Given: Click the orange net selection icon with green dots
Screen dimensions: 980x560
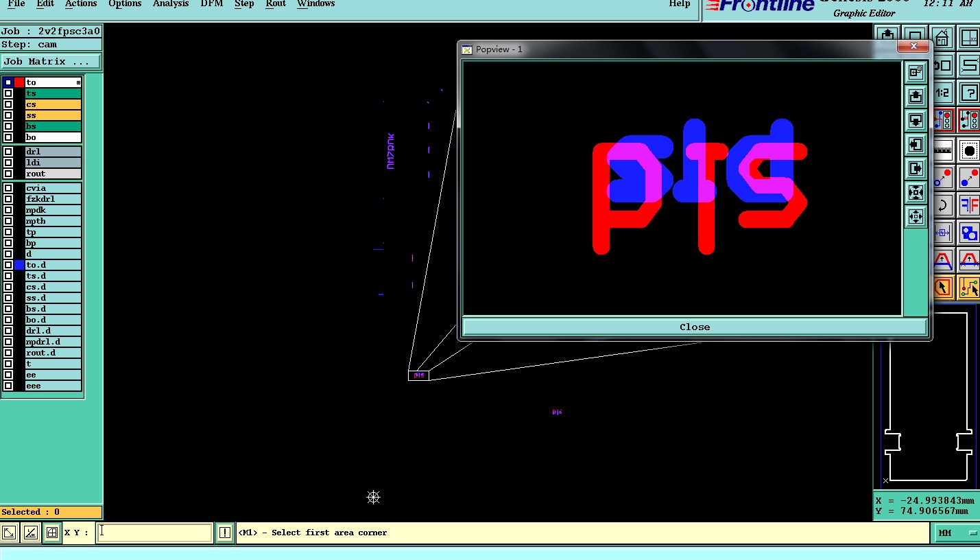Looking at the screenshot, I should (x=969, y=288).
